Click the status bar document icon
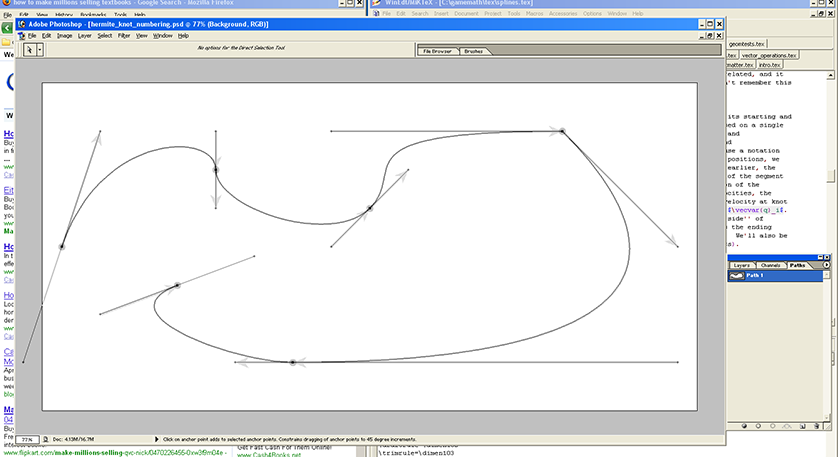The height and width of the screenshot is (457, 838). [x=45, y=439]
